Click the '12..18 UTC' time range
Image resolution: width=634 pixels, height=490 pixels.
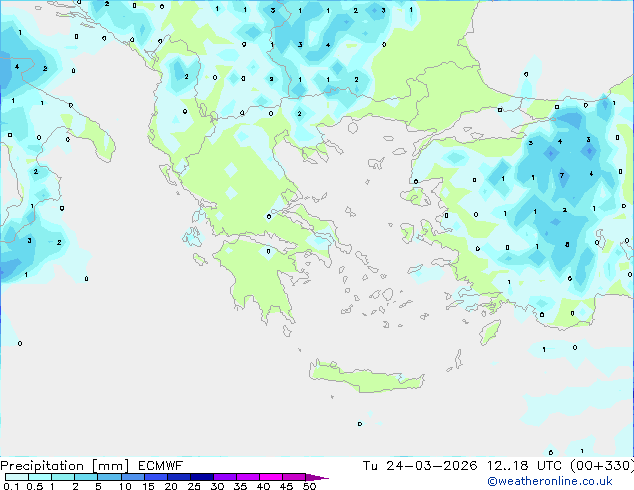tap(524, 466)
